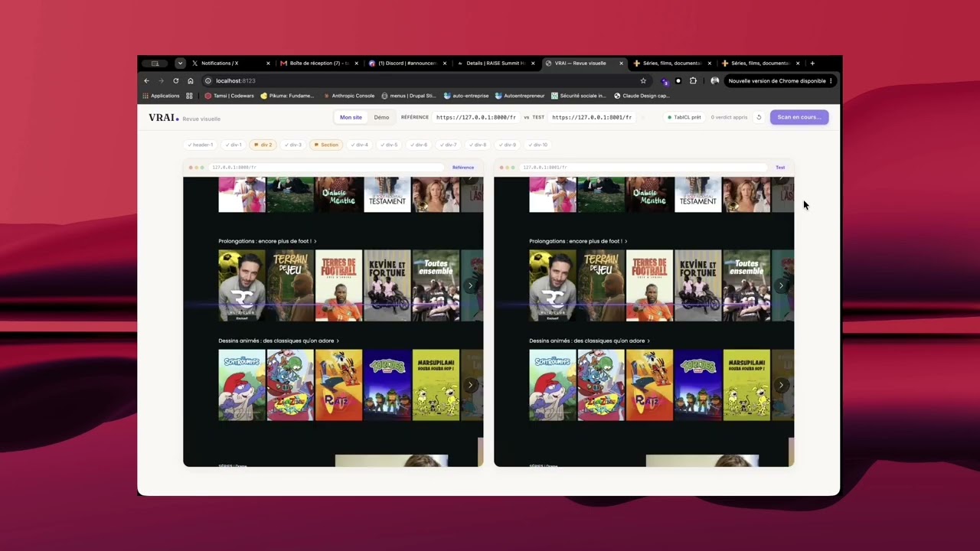Click the 0 verdict appris text
The width and height of the screenshot is (980, 551).
click(x=729, y=117)
